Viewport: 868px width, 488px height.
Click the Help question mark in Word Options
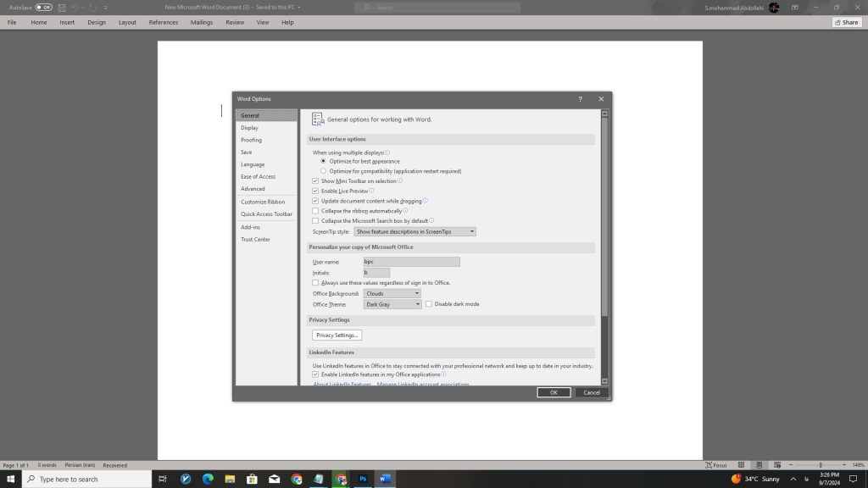pyautogui.click(x=580, y=99)
